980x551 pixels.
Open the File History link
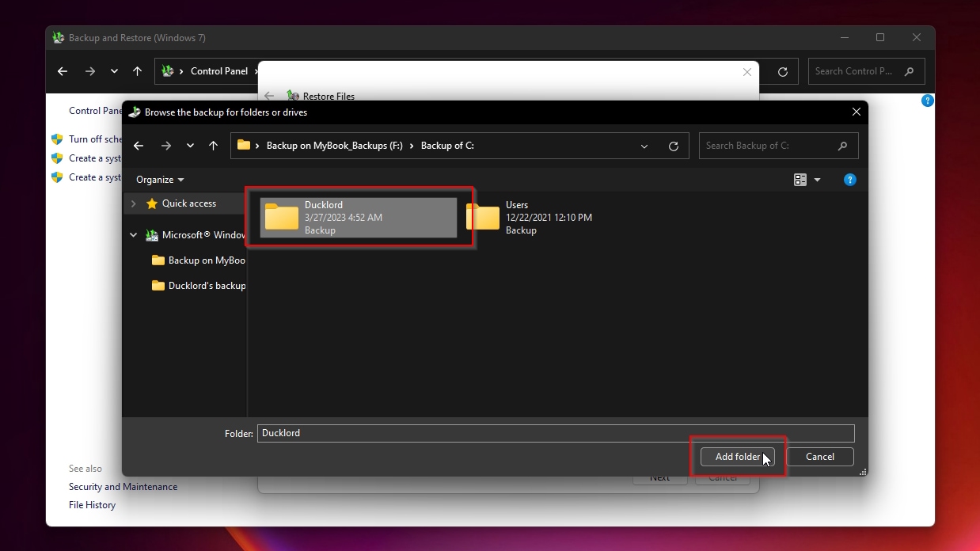point(92,505)
